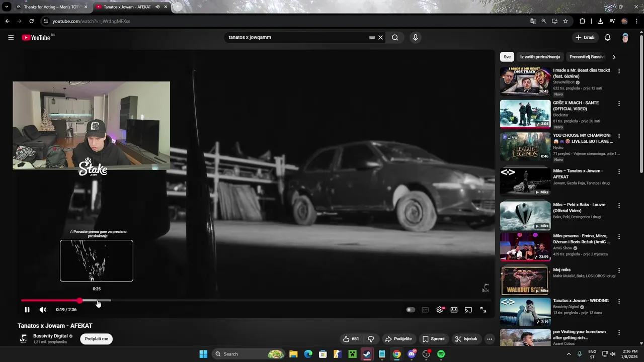Viewport: 644px width, 362px height.
Task: Open the Moj miks playlist title
Action: coord(562,270)
